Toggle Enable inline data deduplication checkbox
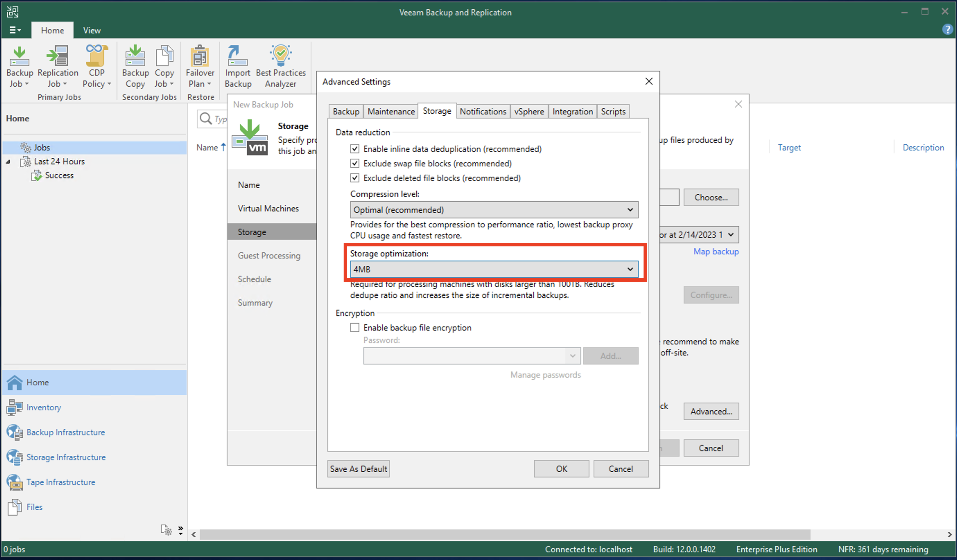The width and height of the screenshot is (957, 560). click(355, 149)
